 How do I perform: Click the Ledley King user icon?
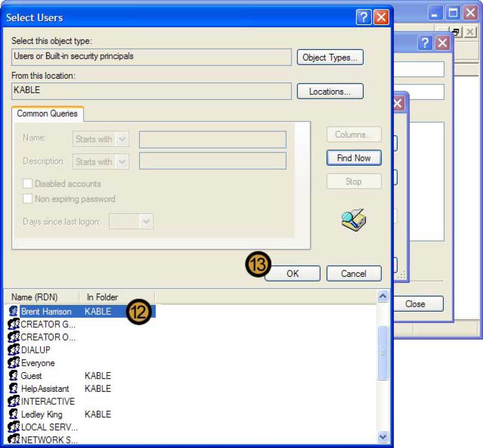click(13, 414)
